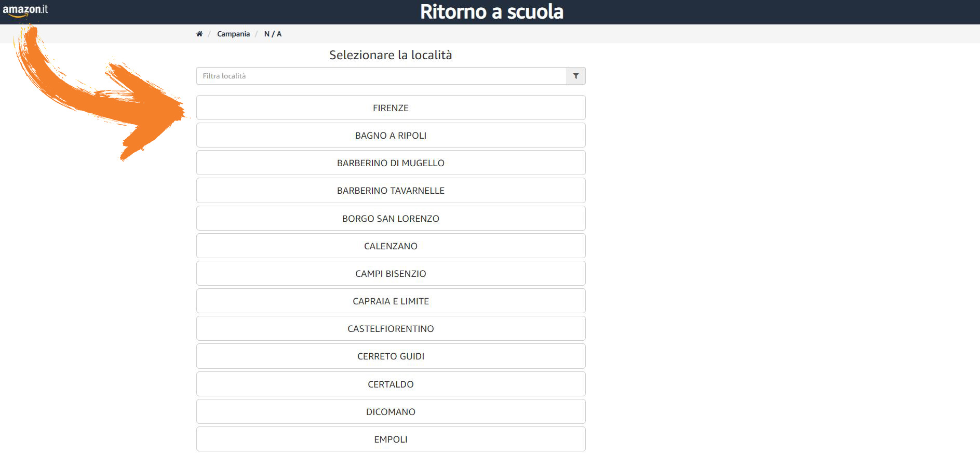Open the amazon.it logo
Screen dimensions: 980x454
click(25, 10)
